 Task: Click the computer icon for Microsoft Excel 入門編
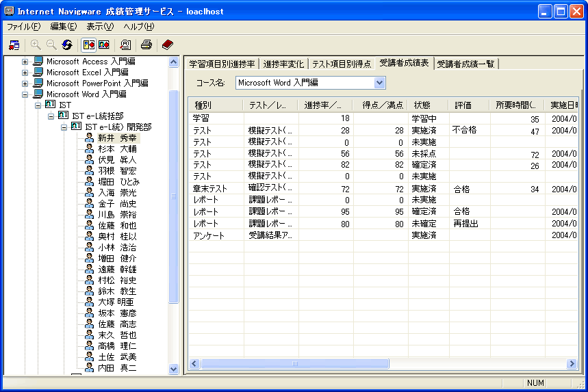click(38, 72)
